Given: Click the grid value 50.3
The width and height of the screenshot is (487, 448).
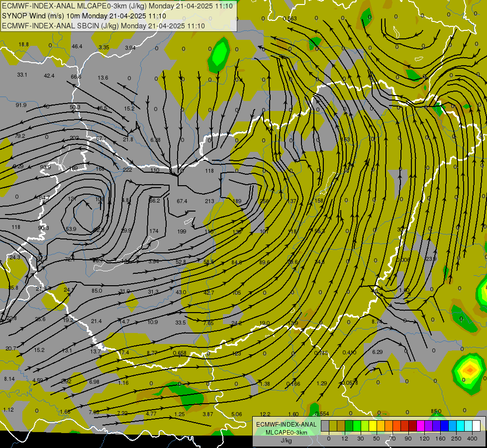Looking at the screenshot, I should (75, 107).
